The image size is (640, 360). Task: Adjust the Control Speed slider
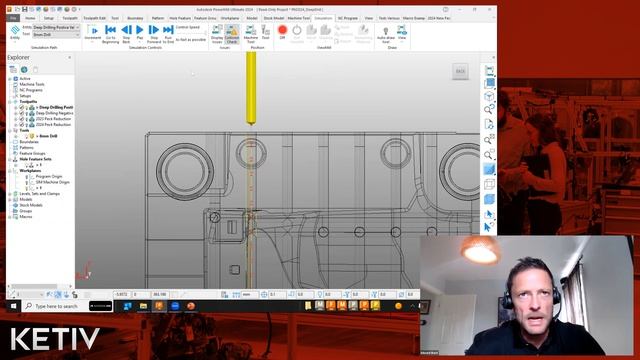click(191, 33)
